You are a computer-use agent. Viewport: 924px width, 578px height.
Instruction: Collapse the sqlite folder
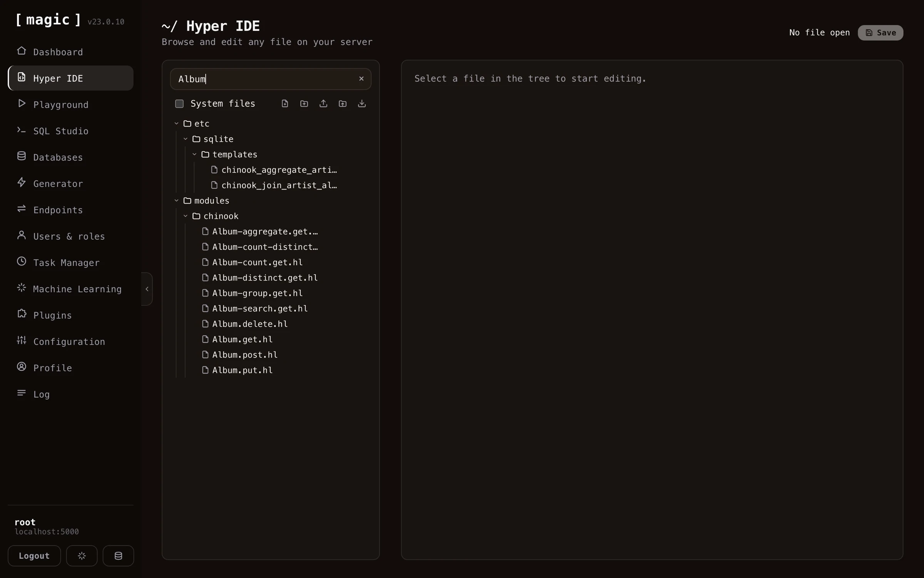pos(186,139)
